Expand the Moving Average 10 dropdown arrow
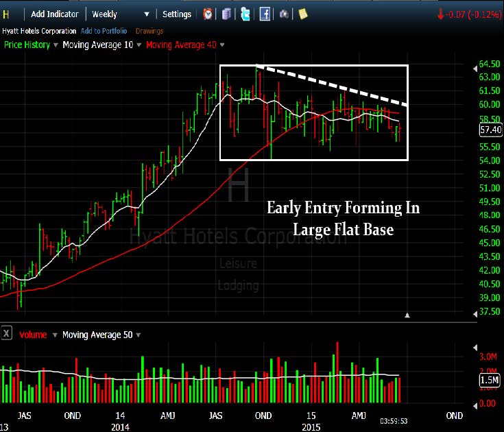This screenshot has width=504, height=432. 139,45
